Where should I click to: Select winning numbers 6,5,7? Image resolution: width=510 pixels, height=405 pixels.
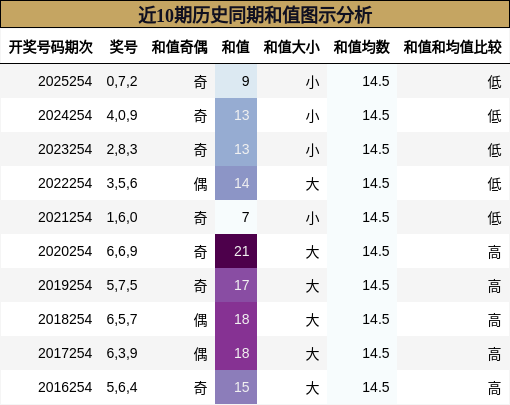122,320
